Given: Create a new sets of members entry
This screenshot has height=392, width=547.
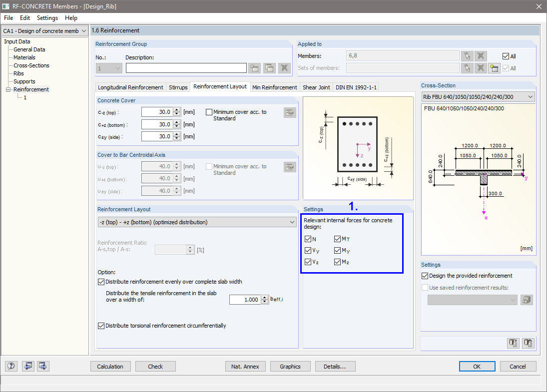Looking at the screenshot, I should pyautogui.click(x=494, y=67).
